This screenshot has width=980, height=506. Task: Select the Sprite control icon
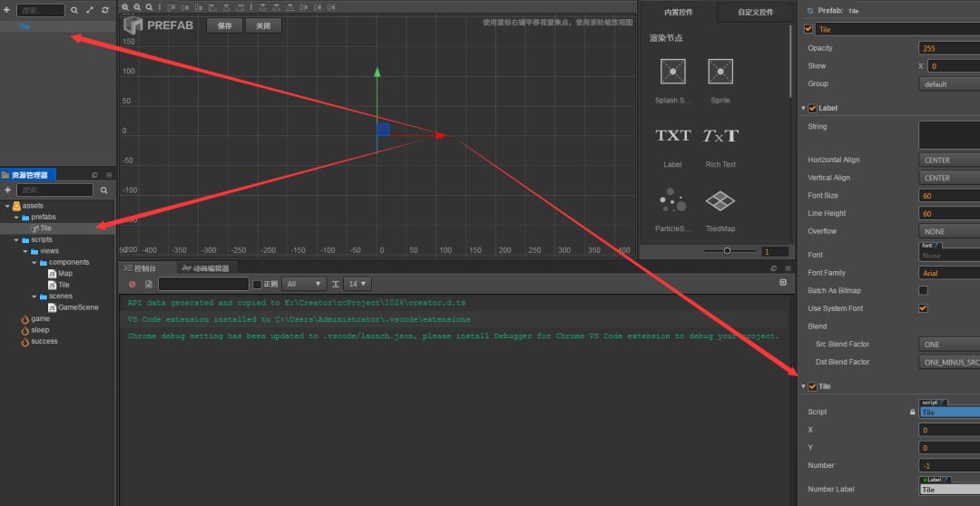(x=720, y=72)
